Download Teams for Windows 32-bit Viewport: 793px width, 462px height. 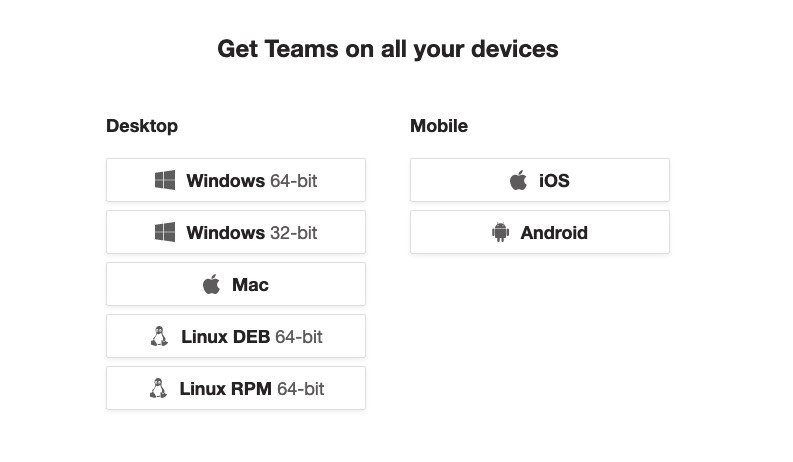(236, 232)
